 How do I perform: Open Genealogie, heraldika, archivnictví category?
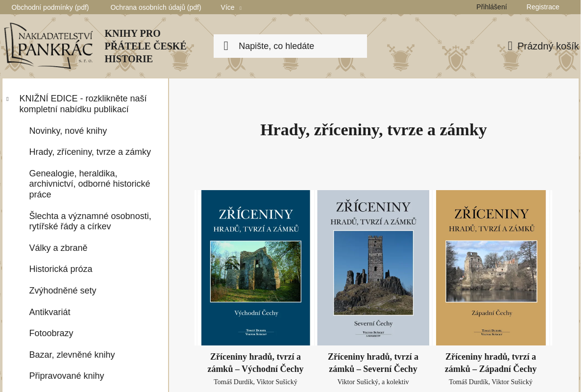click(90, 184)
